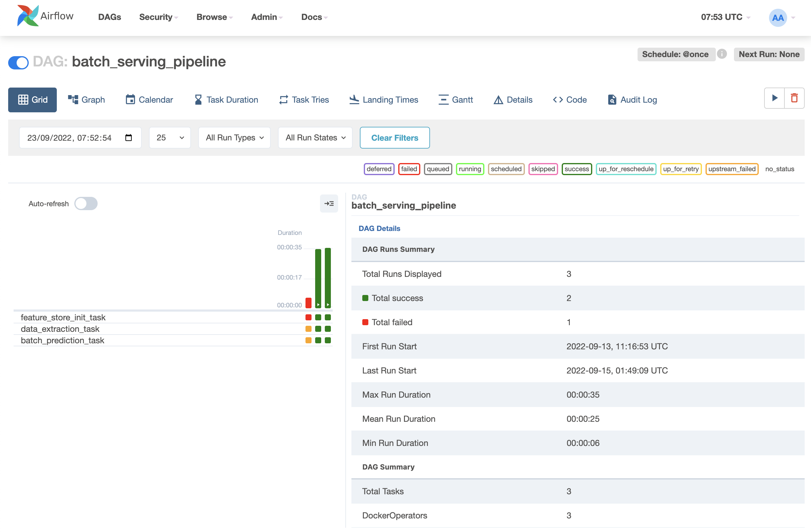Viewport: 811px width, 532px height.
Task: Open the Browse dropdown menu
Action: [x=215, y=17]
